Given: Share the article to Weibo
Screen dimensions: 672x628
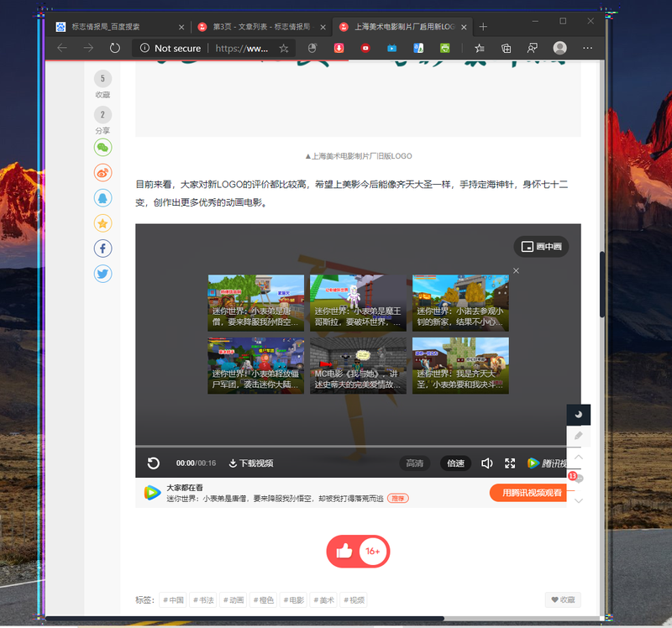Looking at the screenshot, I should click(x=102, y=173).
